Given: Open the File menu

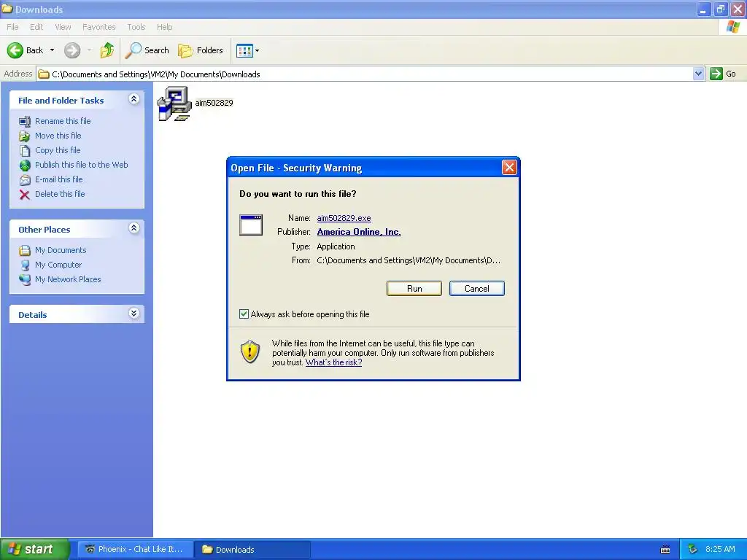Looking at the screenshot, I should 12,27.
